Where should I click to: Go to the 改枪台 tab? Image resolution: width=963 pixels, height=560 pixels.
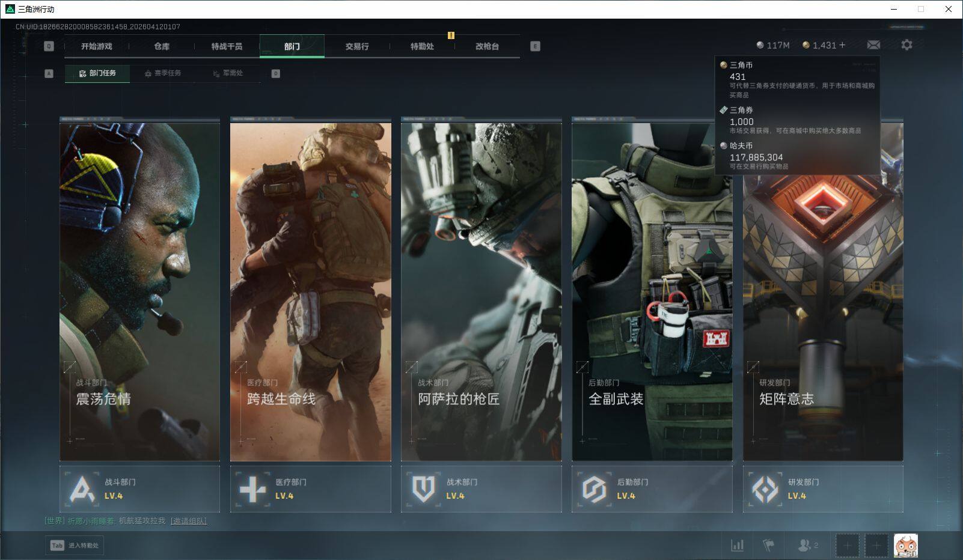coord(487,46)
